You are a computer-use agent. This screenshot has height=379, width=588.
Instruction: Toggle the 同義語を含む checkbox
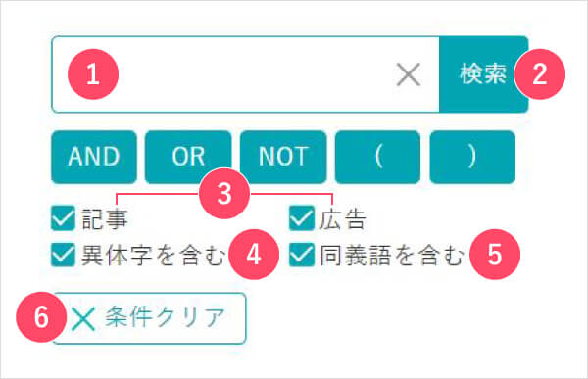pos(302,255)
